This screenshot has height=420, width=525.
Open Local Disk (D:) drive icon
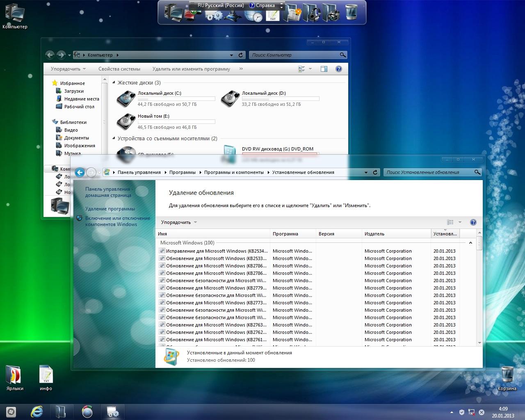click(231, 98)
